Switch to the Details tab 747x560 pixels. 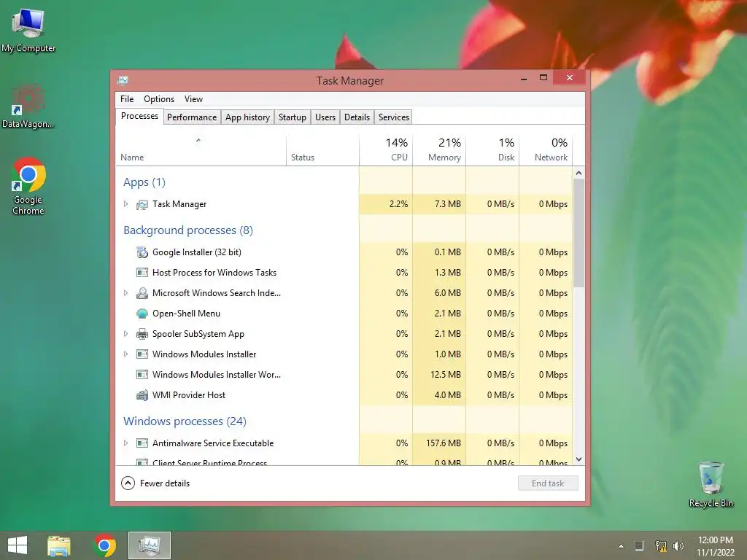[357, 117]
